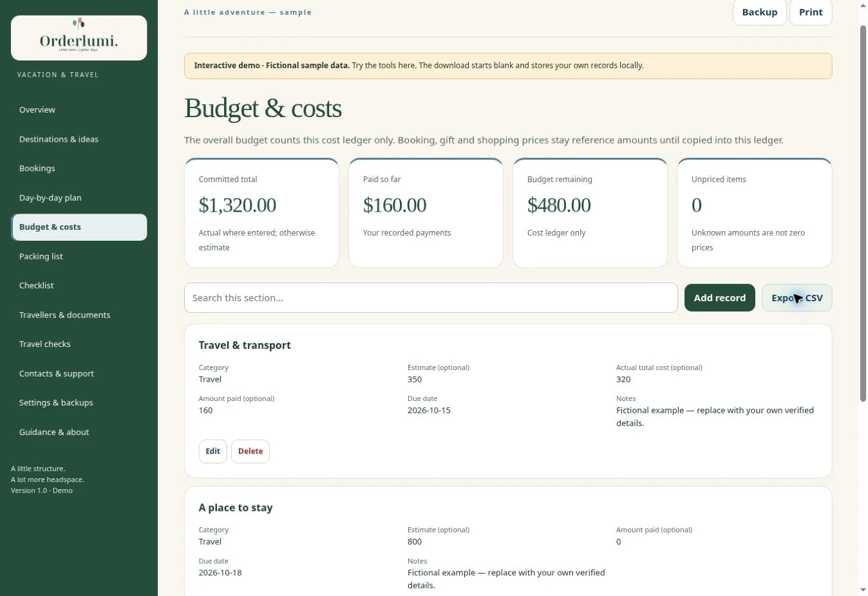Go to Destinations & ideas
The image size is (868, 596).
[x=79, y=139]
